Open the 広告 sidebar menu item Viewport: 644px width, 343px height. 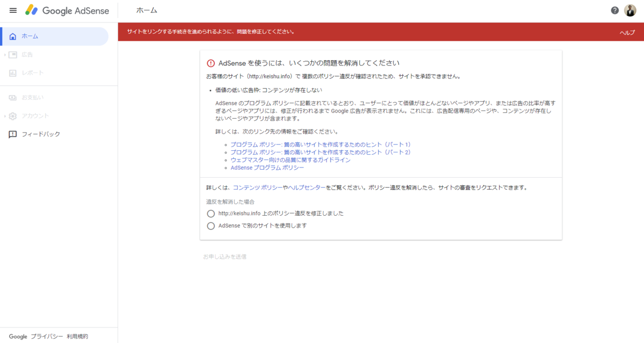(54, 55)
